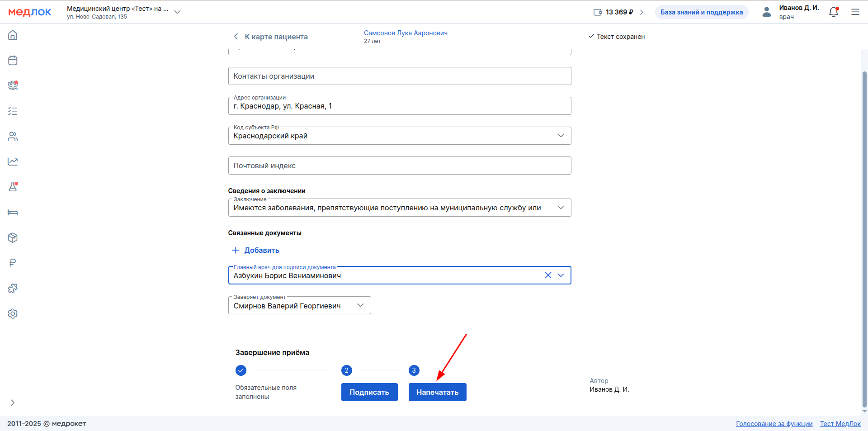The width and height of the screenshot is (868, 431).
Task: Expand the Код субъекта РФ dropdown
Action: point(561,136)
